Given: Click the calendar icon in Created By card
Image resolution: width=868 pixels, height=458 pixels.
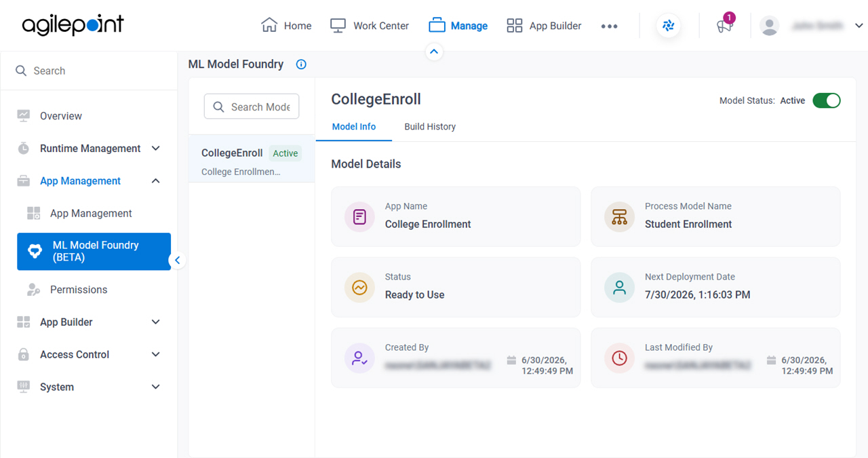Looking at the screenshot, I should click(512, 360).
